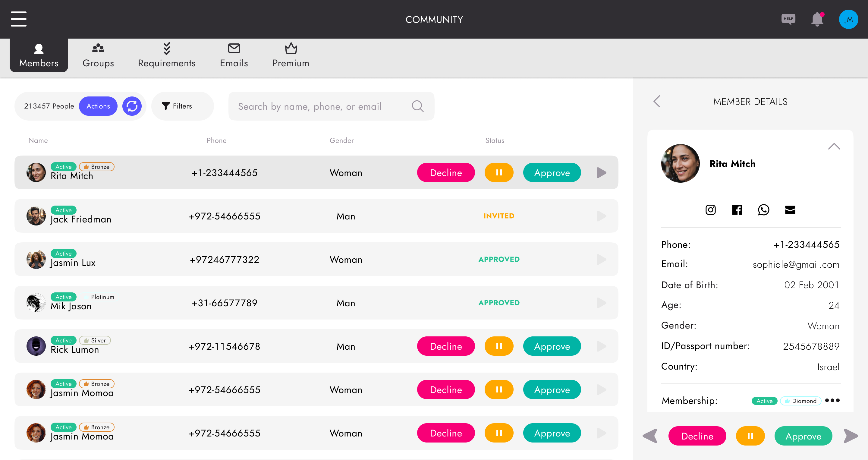Open the notifications bell
Viewport: 868px width, 460px height.
click(x=817, y=19)
